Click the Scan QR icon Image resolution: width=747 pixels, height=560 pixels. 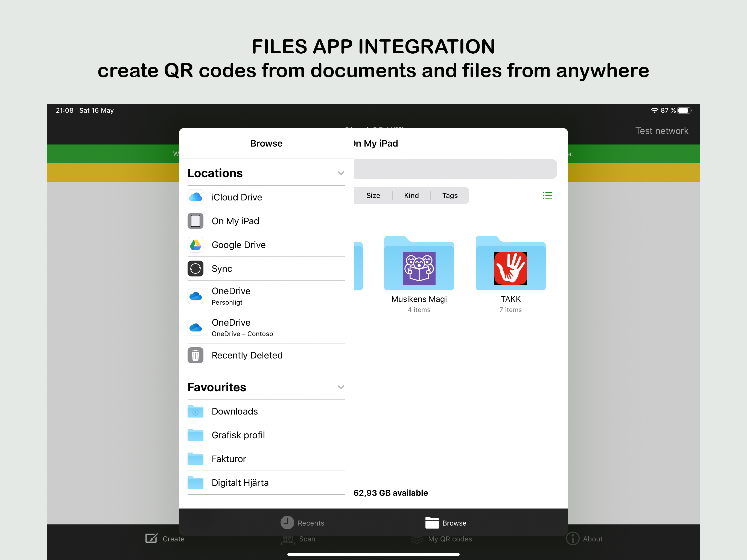tap(288, 539)
